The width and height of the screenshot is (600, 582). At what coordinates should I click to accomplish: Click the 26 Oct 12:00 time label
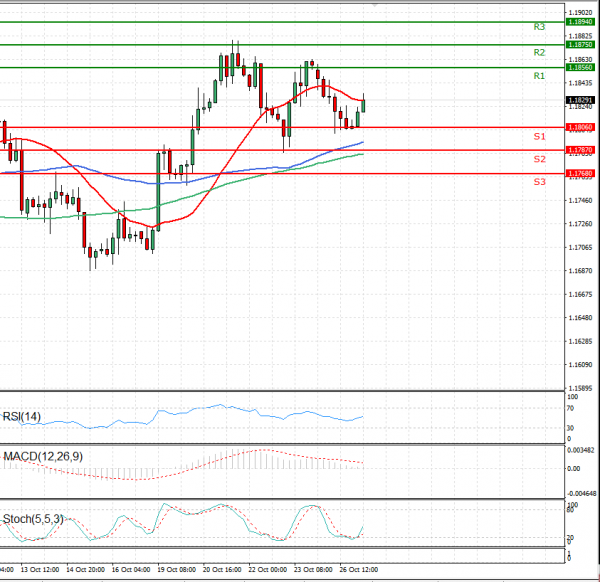[359, 569]
